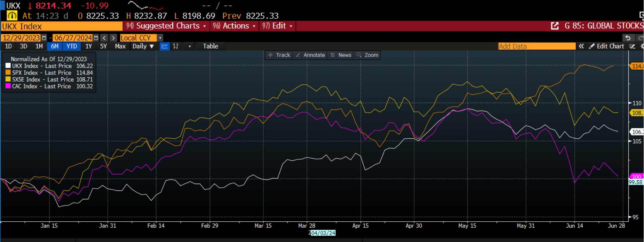Select the YTD range tab

point(72,46)
